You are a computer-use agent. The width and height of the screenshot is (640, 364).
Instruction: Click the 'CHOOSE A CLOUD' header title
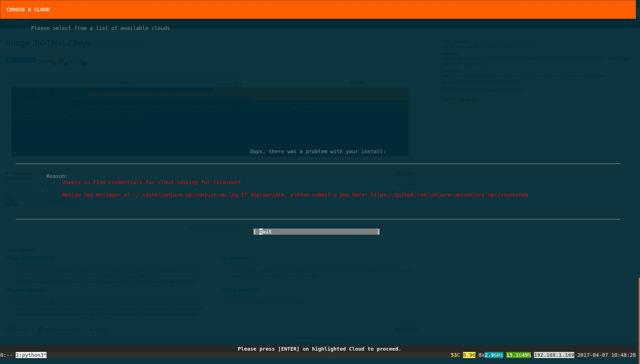point(28,10)
